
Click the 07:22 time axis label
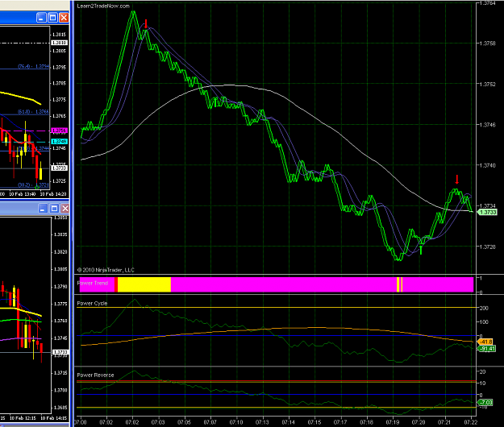471,422
